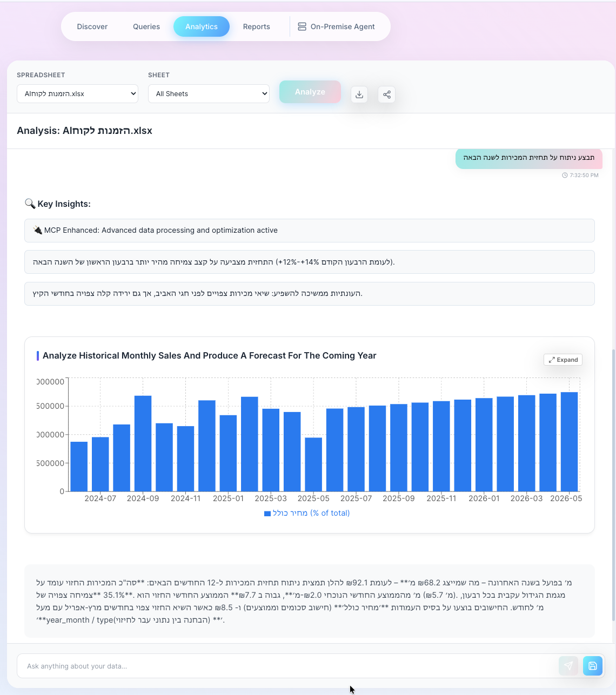Click the send message paper-plane icon
The width and height of the screenshot is (616, 695).
click(x=568, y=666)
